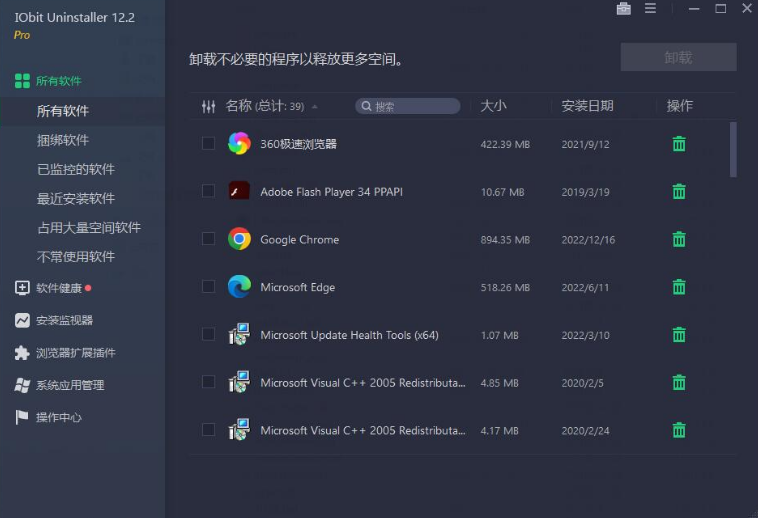Check the Microsoft Update Health Tools checkbox
Screen dimensions: 758x518
click(x=208, y=334)
